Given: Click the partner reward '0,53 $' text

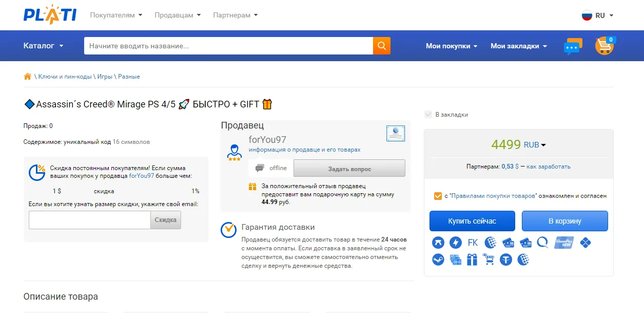Looking at the screenshot, I should [510, 167].
